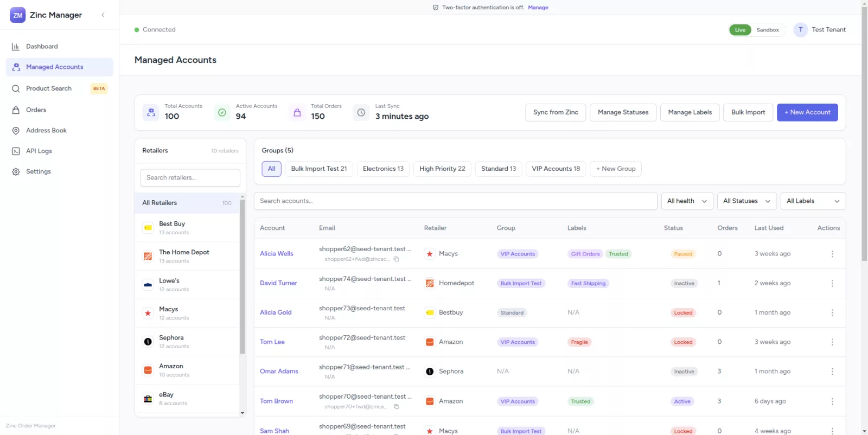This screenshot has width=868, height=435.
Task: Click the Settings gear icon in the sidebar
Action: pyautogui.click(x=16, y=172)
